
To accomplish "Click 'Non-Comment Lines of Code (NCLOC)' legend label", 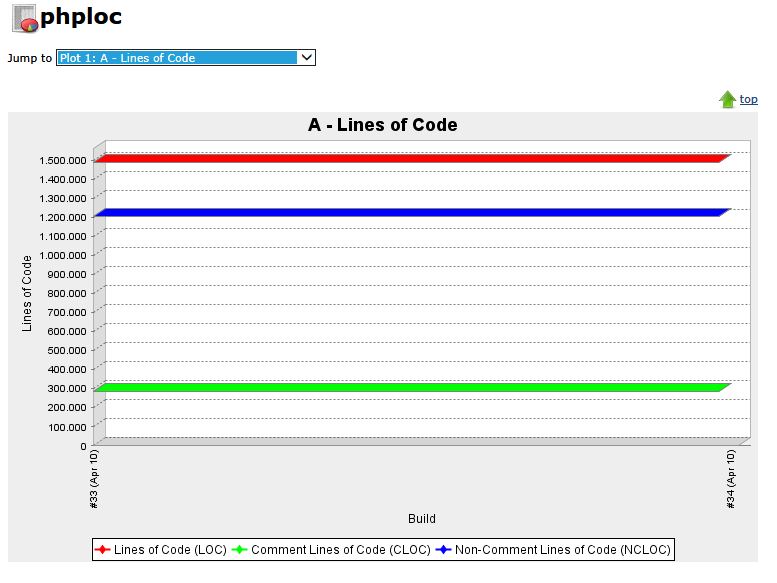I will (562, 549).
